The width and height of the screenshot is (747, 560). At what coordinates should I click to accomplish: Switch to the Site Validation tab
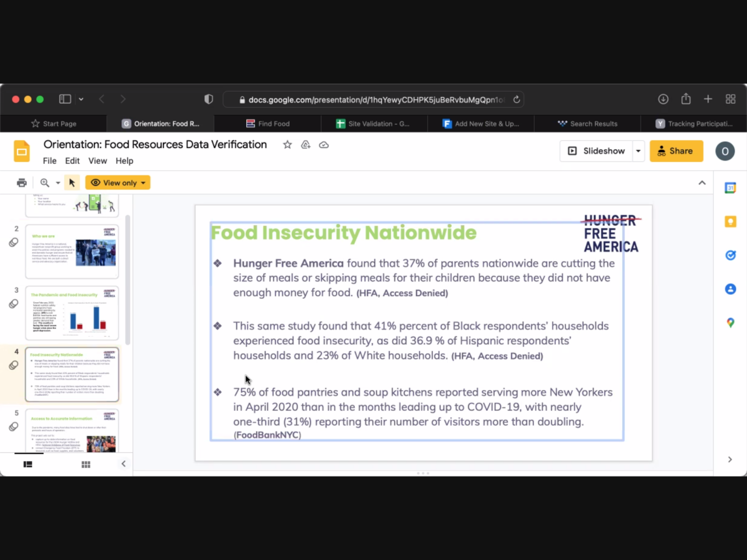(374, 124)
